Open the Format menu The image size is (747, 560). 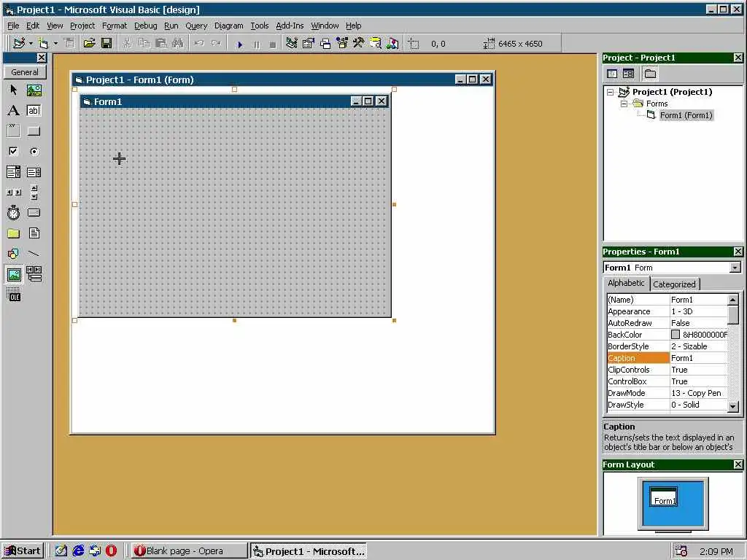pyautogui.click(x=115, y=26)
